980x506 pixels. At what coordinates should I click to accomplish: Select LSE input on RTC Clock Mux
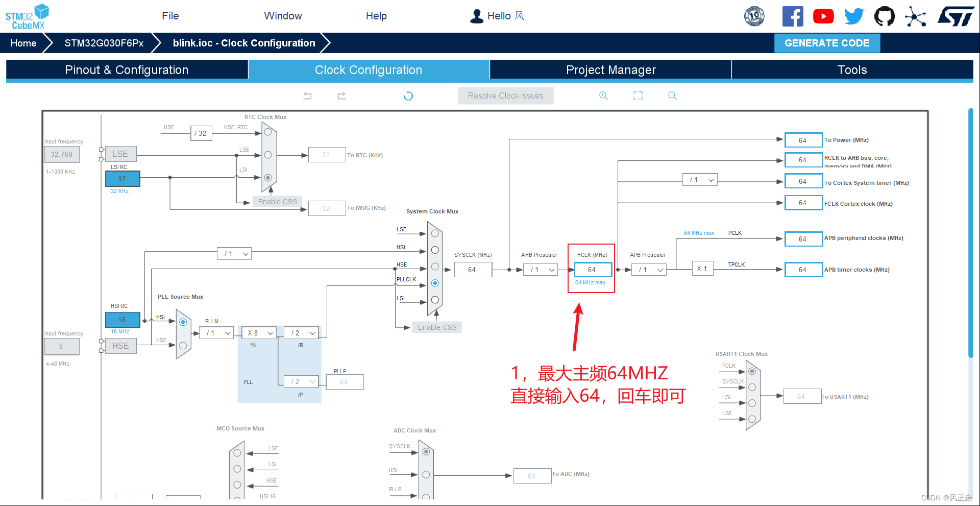click(x=268, y=155)
